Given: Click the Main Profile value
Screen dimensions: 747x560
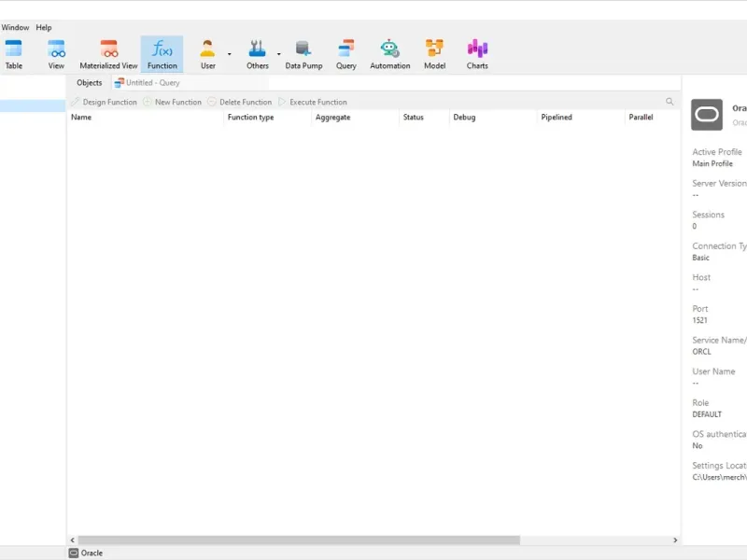Looking at the screenshot, I should pyautogui.click(x=712, y=163).
